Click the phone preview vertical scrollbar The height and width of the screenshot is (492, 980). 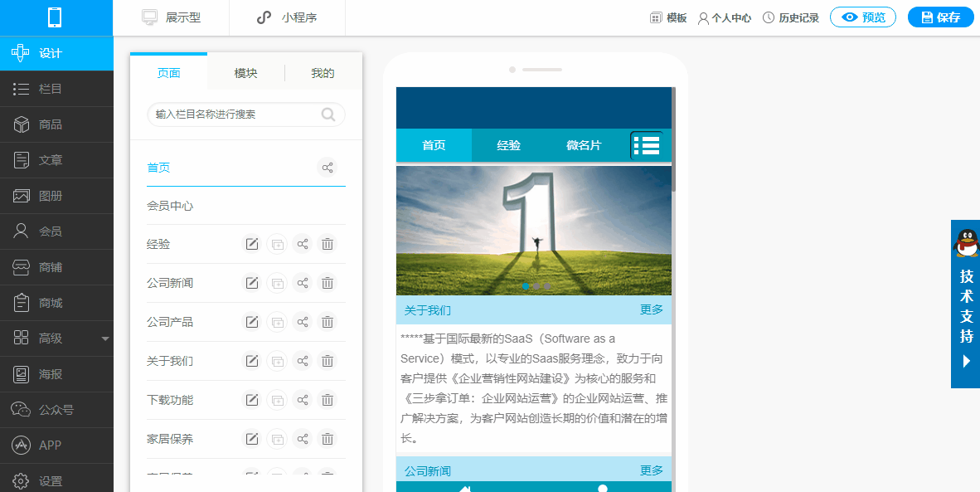pos(674,139)
